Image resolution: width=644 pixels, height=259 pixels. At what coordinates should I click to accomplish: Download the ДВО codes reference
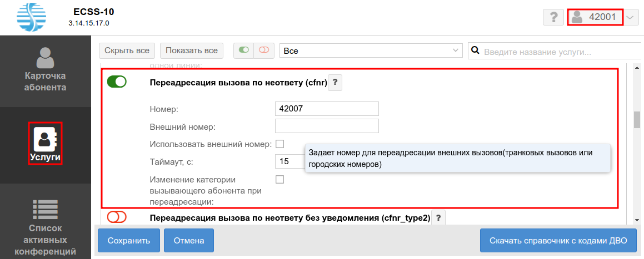(x=558, y=241)
